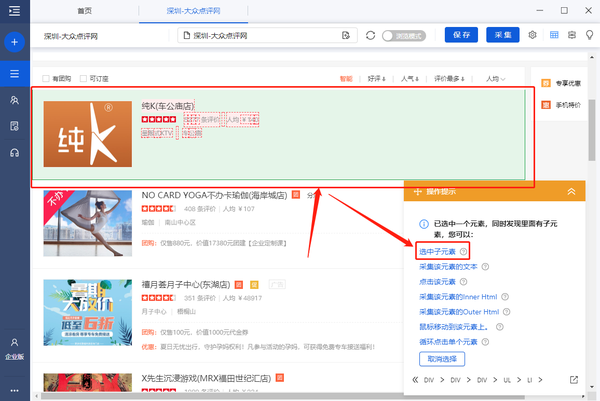Open the team collaboration sidebar icon
The height and width of the screenshot is (401, 600).
pyautogui.click(x=15, y=100)
